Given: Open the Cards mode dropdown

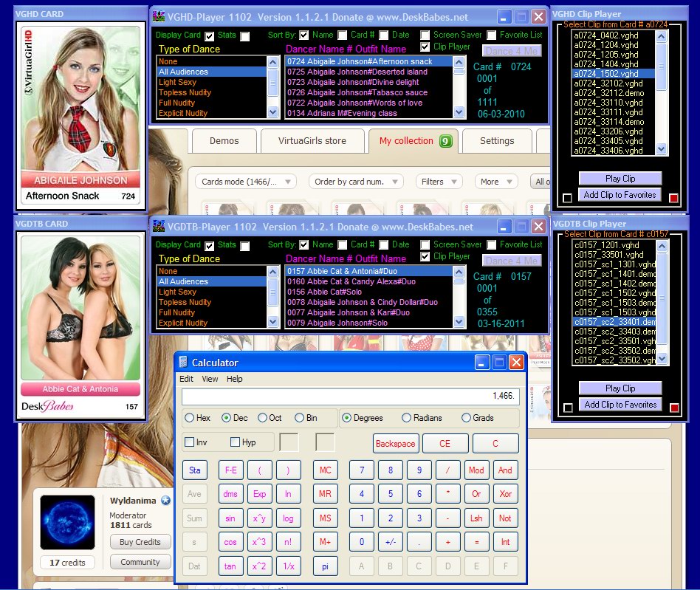Looking at the screenshot, I should tap(246, 182).
